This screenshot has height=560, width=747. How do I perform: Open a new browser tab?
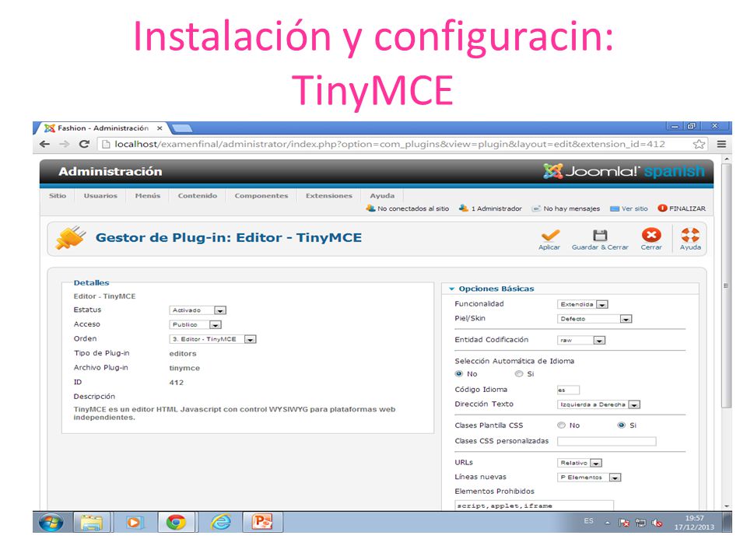tap(182, 128)
